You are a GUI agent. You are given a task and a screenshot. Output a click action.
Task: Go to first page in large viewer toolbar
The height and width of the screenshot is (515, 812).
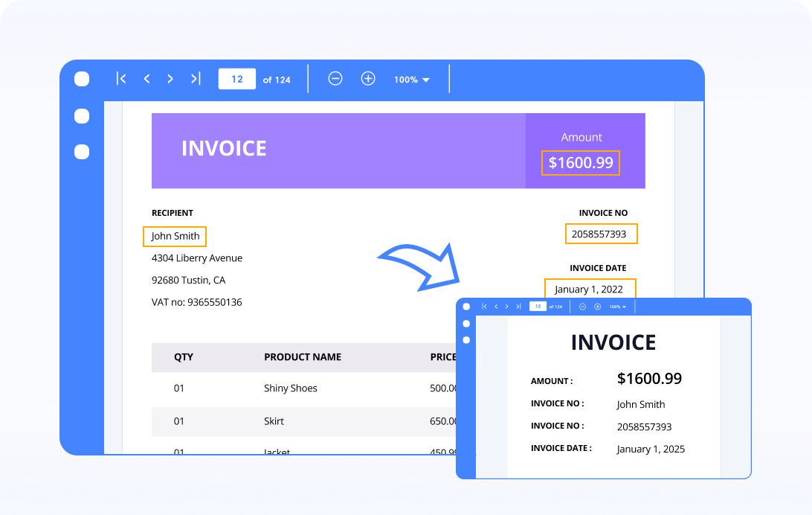(121, 79)
